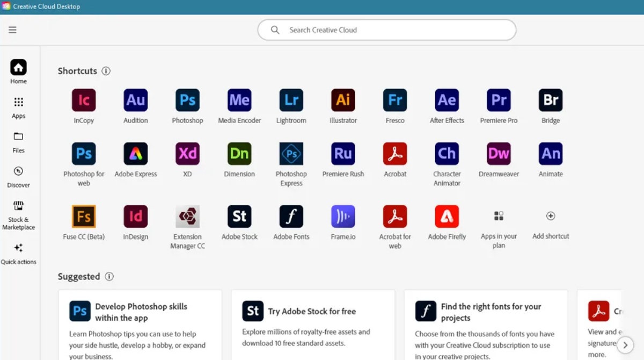Go to Apps in the sidebar
This screenshot has width=644, height=360.
click(19, 107)
